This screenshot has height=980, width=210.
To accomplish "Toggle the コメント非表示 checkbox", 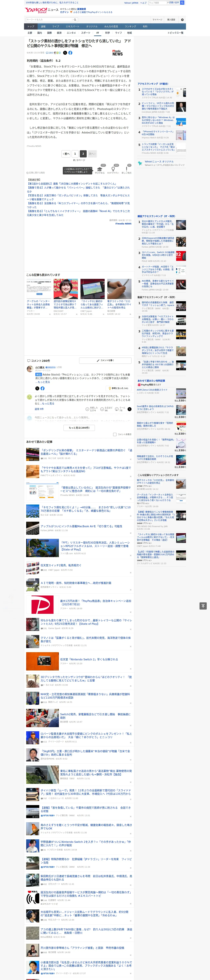I will (115, 434).
